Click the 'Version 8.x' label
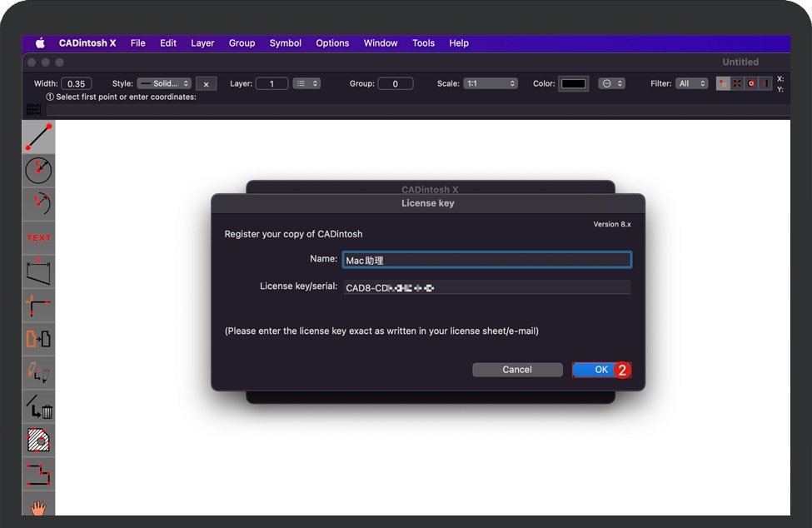The image size is (812, 528). 612,224
